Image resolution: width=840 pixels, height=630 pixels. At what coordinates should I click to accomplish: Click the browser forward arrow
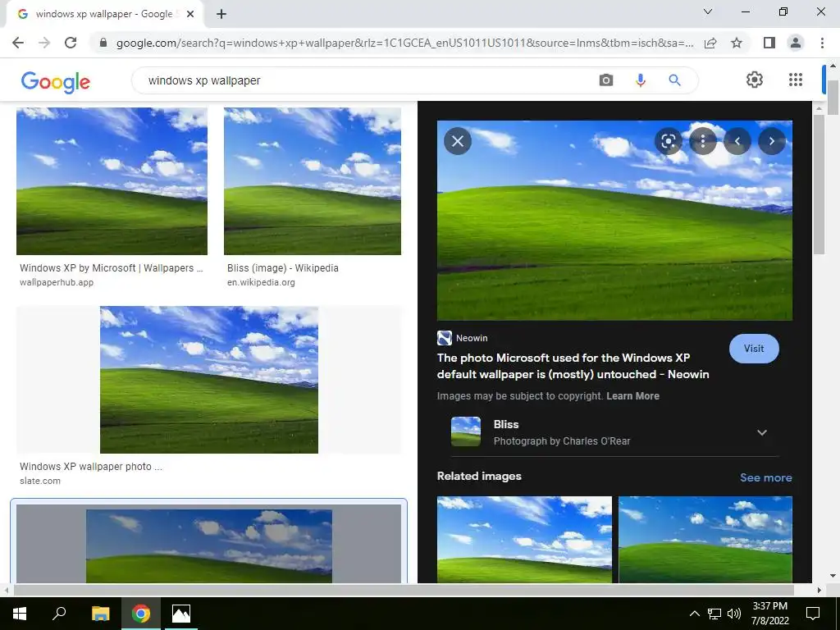44,43
